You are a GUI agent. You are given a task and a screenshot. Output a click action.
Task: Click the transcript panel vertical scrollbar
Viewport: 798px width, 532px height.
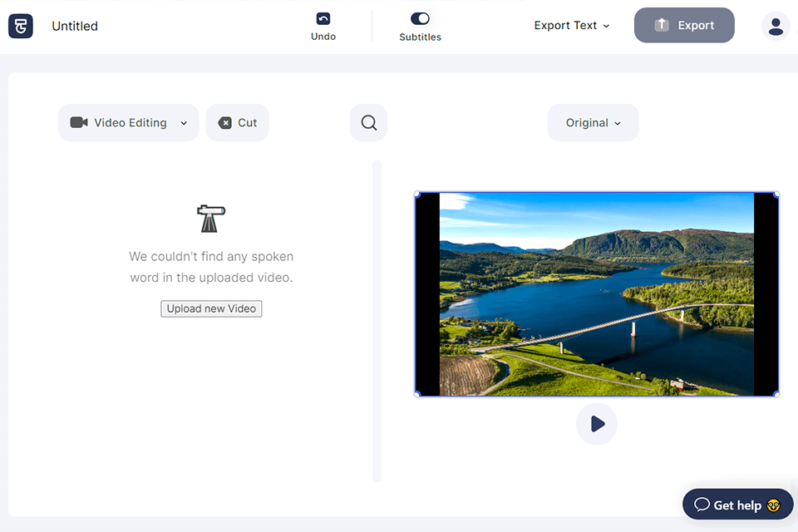click(x=377, y=321)
